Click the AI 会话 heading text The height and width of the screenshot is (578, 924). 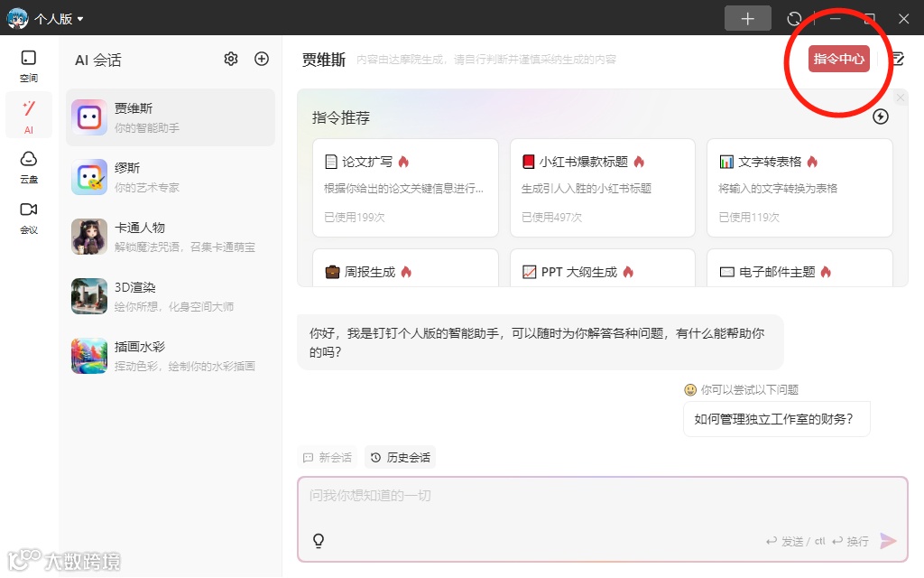coord(97,61)
